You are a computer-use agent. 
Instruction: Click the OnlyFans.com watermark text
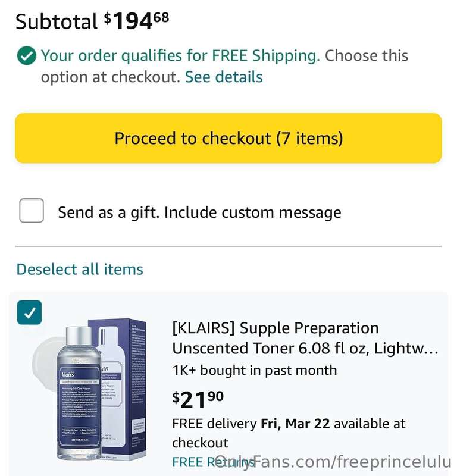[333, 462]
